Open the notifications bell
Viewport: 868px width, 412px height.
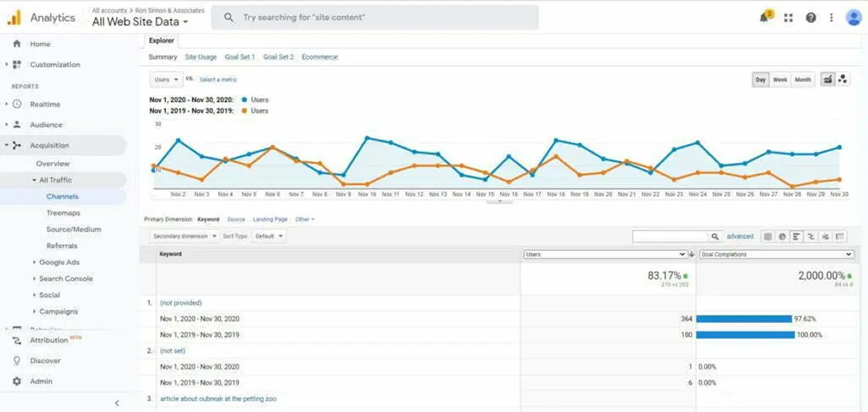(764, 18)
